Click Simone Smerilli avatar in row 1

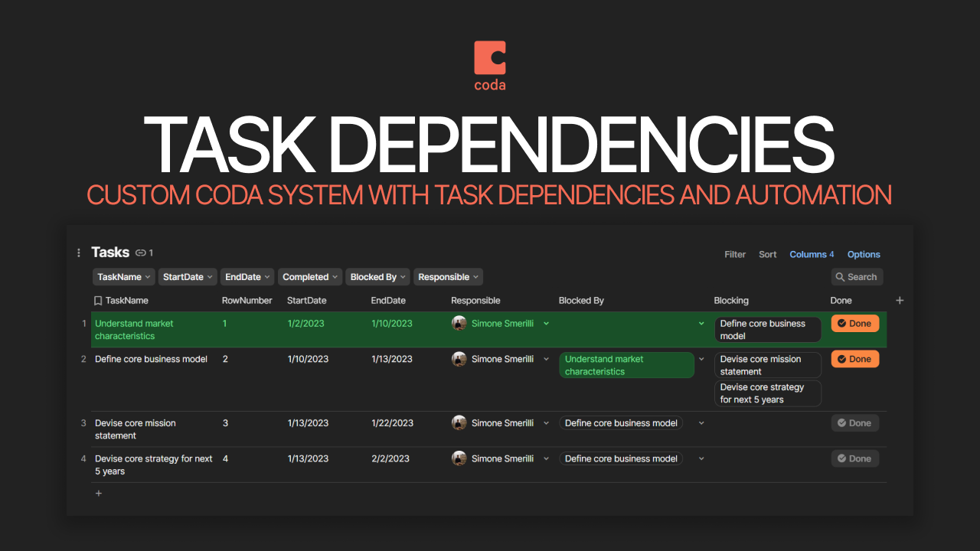click(459, 324)
